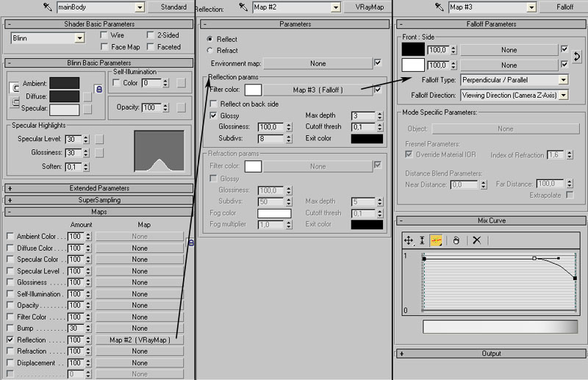588x380 pixels.
Task: Click Diffuse map shortcut square button
Action: tap(87, 97)
